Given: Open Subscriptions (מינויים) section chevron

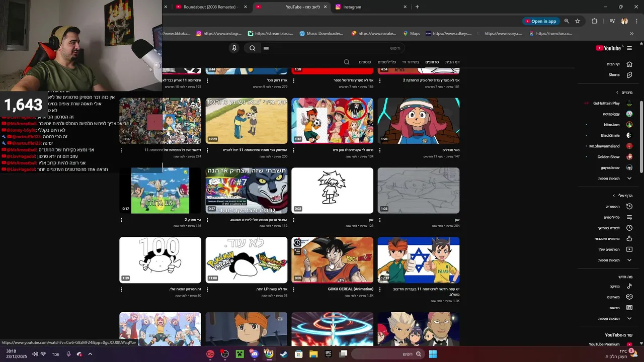Looking at the screenshot, I should click(x=617, y=93).
